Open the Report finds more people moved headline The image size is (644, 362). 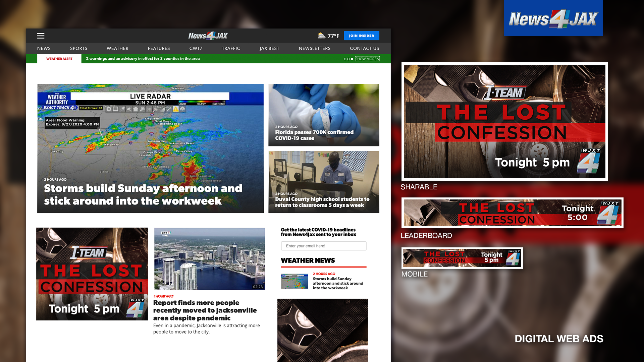(x=205, y=310)
